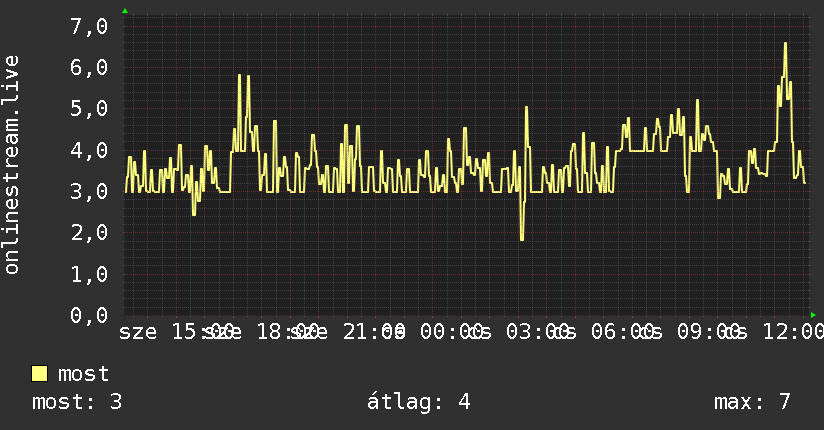Click the y-axis label 7,0
The image size is (824, 430).
pyautogui.click(x=89, y=26)
